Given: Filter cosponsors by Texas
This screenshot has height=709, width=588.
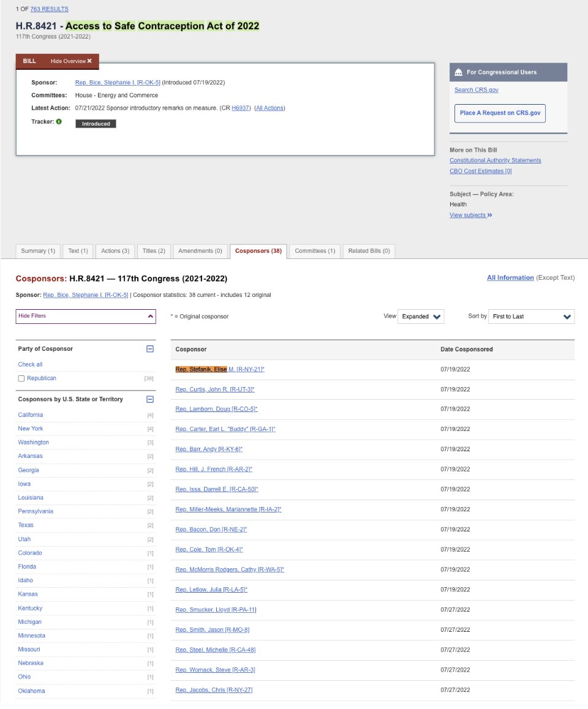Looking at the screenshot, I should (x=26, y=525).
